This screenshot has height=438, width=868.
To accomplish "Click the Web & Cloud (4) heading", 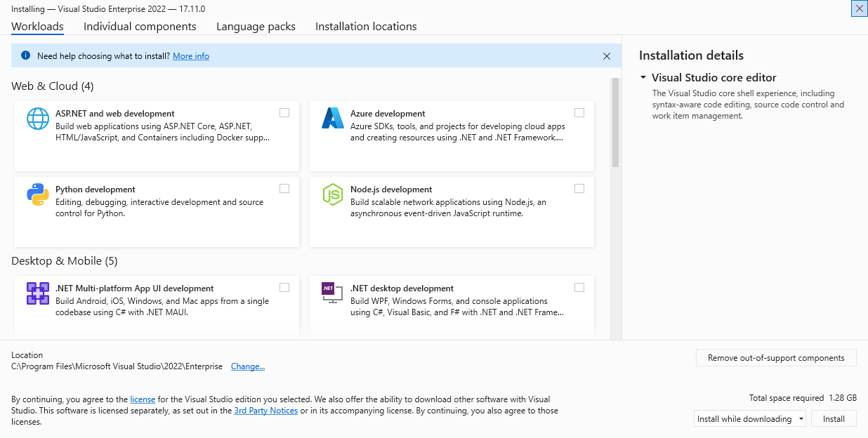I will click(53, 86).
